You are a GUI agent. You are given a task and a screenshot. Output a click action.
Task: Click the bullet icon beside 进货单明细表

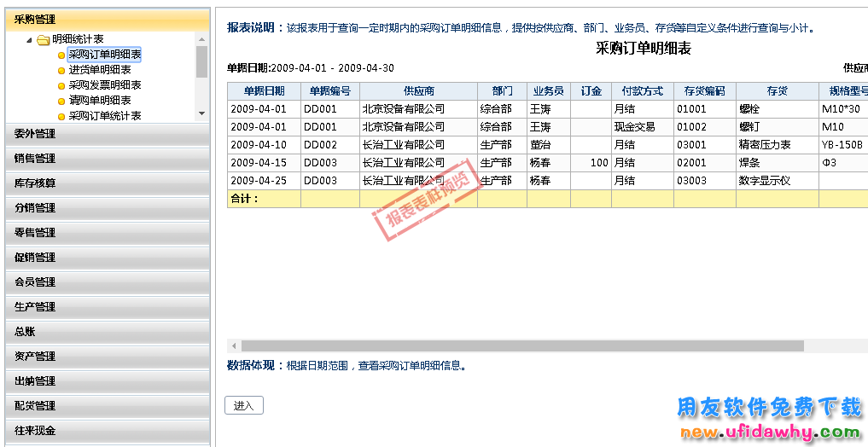[61, 71]
